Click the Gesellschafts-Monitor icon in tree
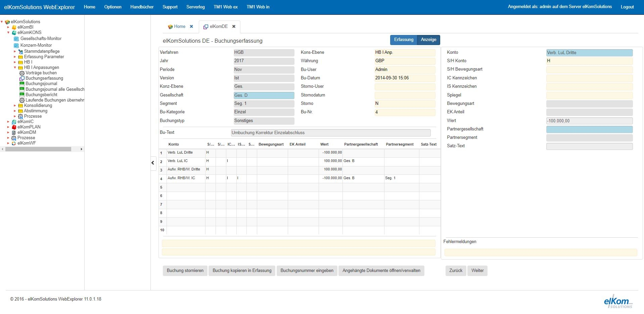This screenshot has width=644, height=314. [x=16, y=39]
